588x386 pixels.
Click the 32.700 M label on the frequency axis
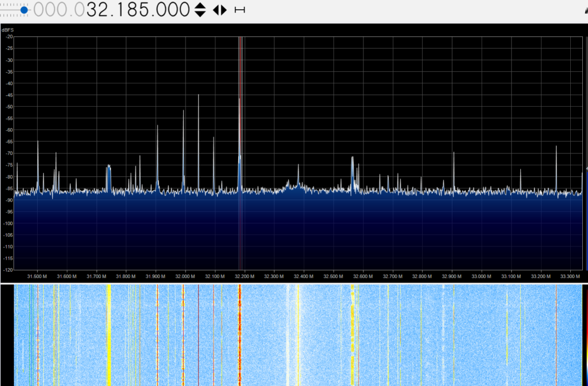coord(393,276)
